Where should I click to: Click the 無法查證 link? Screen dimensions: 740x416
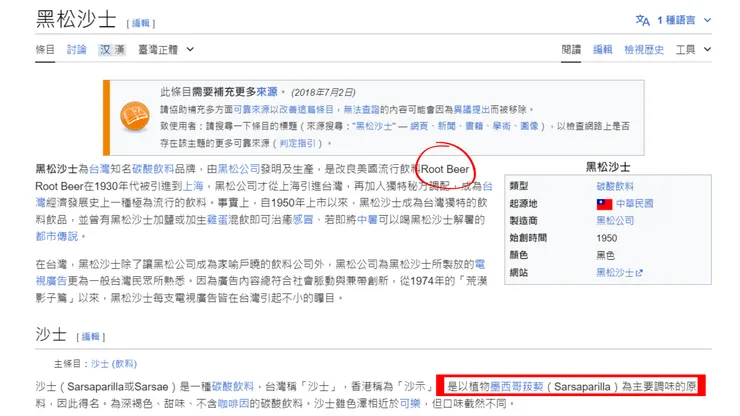(x=362, y=110)
